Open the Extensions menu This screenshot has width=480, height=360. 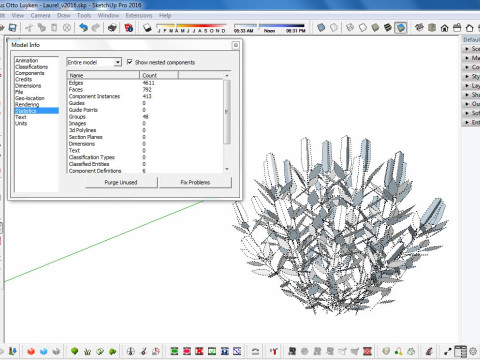(x=139, y=15)
